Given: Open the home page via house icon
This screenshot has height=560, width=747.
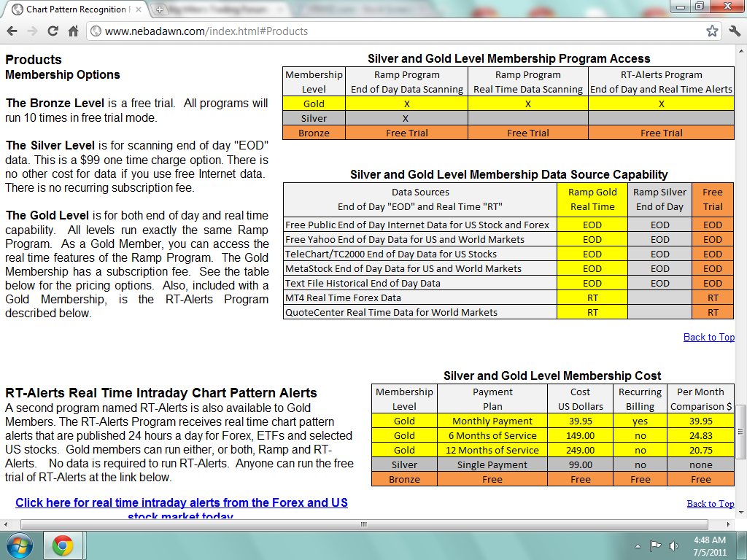Looking at the screenshot, I should click(74, 31).
